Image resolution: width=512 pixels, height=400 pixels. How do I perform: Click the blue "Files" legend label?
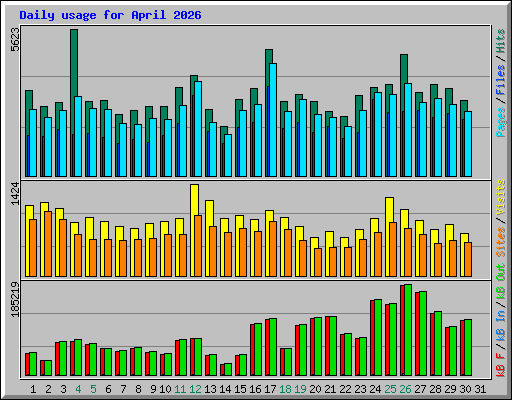[x=501, y=80]
